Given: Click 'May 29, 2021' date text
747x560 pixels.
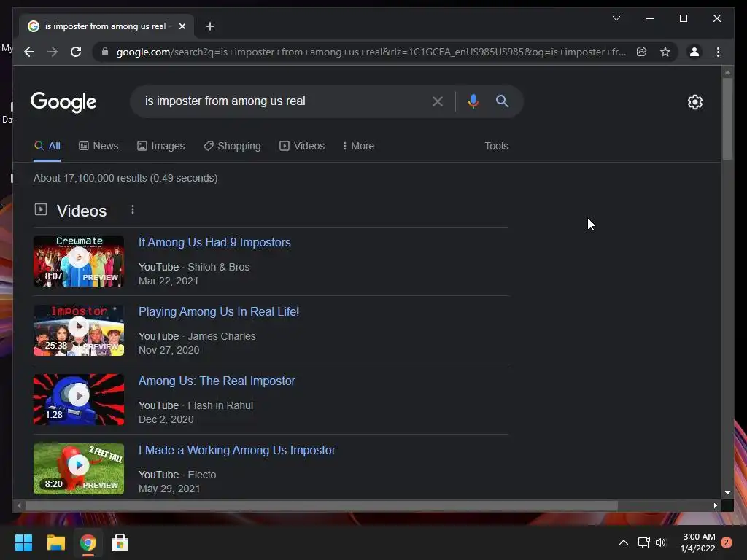Looking at the screenshot, I should pos(169,489).
